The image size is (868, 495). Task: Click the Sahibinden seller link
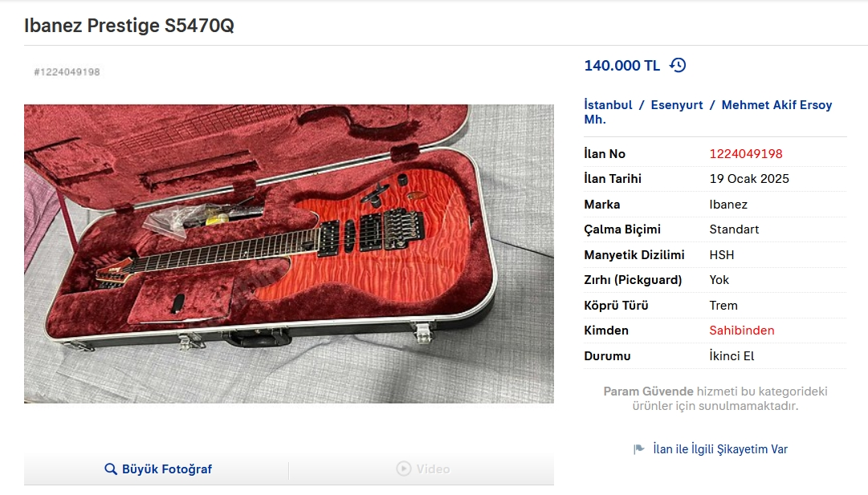click(x=742, y=331)
